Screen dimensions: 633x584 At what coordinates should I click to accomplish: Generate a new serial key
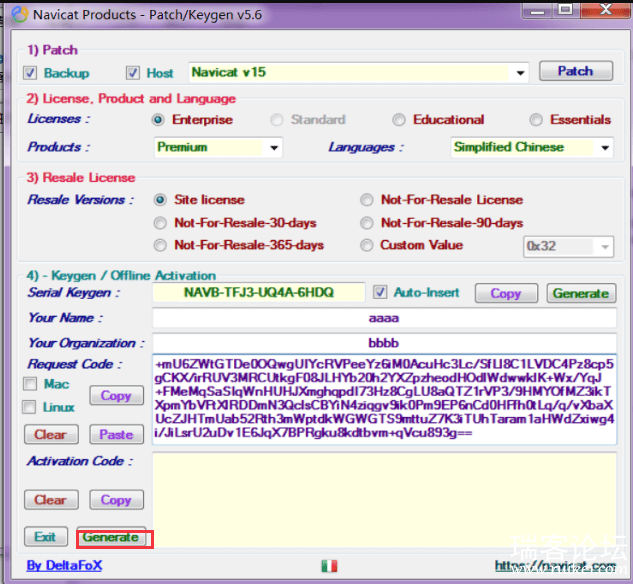tap(581, 293)
